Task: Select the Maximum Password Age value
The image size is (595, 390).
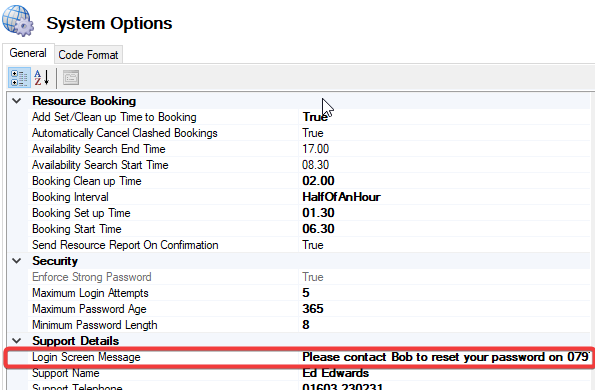Action: click(313, 309)
